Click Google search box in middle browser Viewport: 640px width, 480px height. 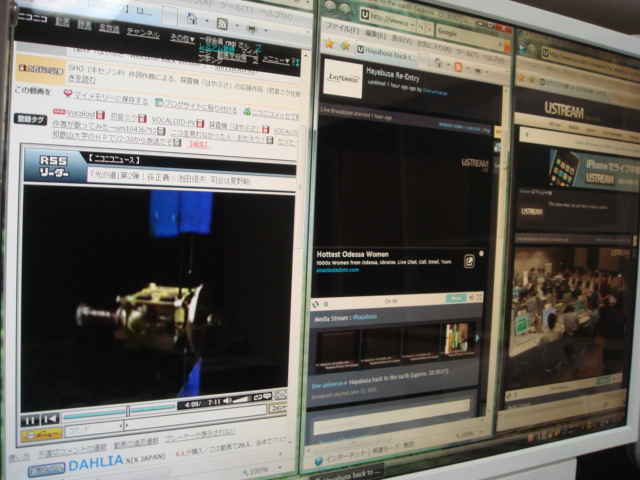point(467,36)
